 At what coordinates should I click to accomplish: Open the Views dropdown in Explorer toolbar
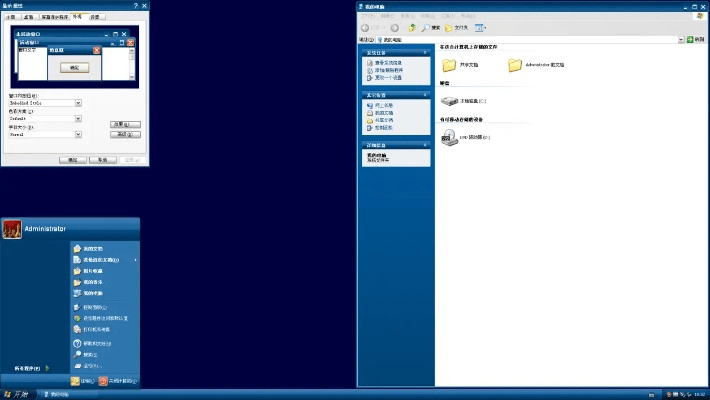coord(481,28)
